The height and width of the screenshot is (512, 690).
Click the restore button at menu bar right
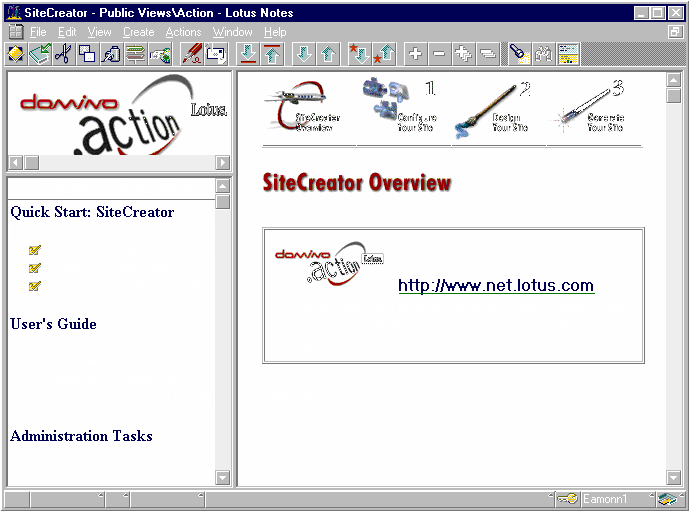[675, 32]
